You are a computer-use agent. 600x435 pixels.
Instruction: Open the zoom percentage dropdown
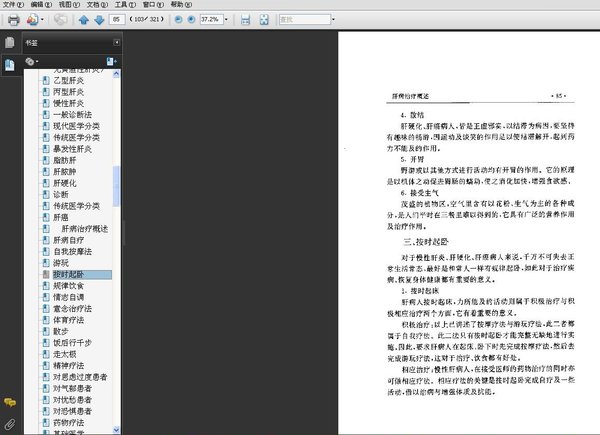point(228,19)
